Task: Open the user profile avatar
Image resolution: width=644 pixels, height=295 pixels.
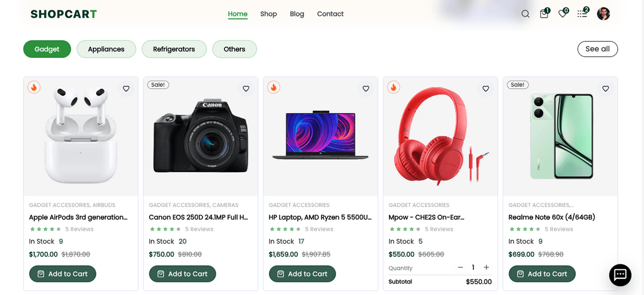Action: pos(603,14)
